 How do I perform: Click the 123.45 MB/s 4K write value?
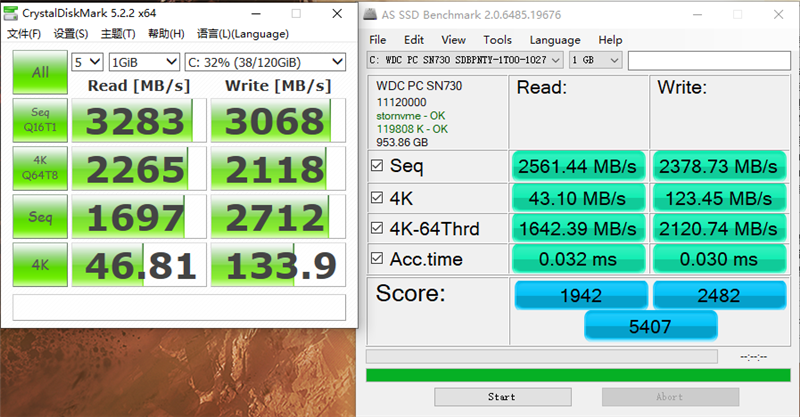pyautogui.click(x=719, y=198)
